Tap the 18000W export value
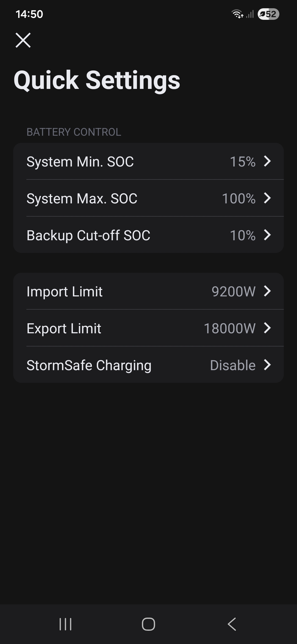 coord(230,328)
